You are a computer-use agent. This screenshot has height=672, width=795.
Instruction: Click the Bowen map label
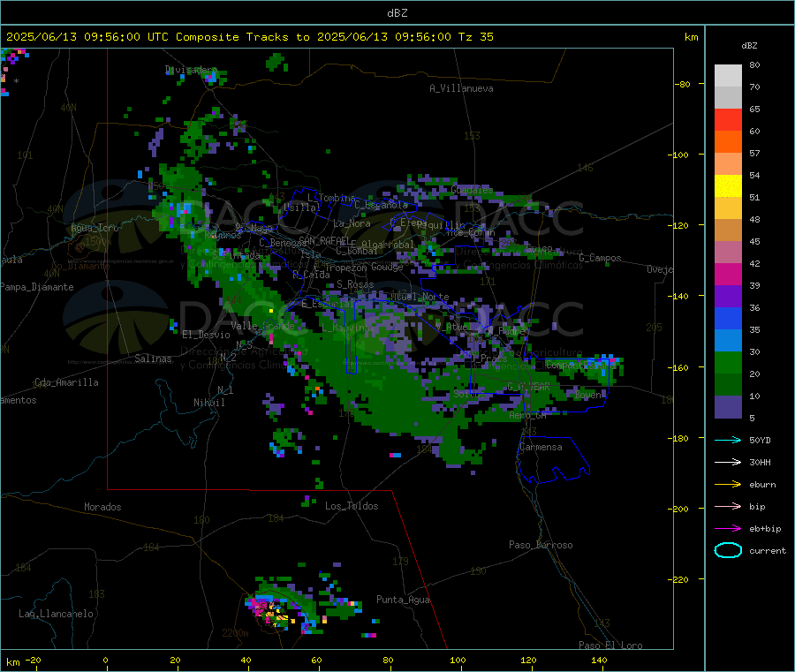(588, 394)
